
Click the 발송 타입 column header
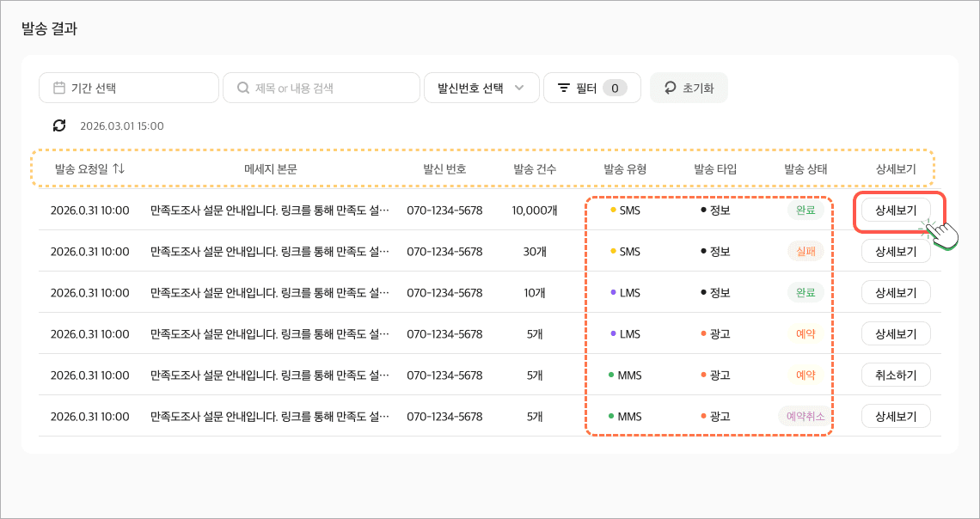[x=715, y=168]
